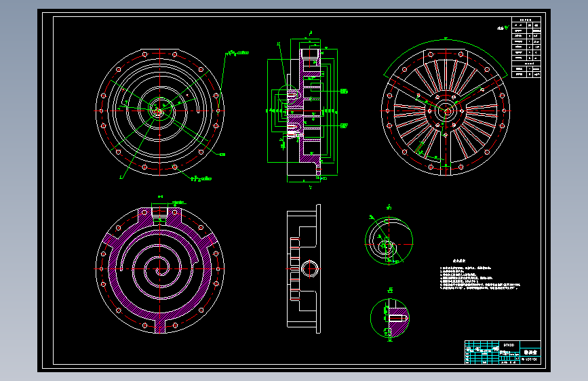Select the upper-right radial ribbed rear view

(446, 111)
